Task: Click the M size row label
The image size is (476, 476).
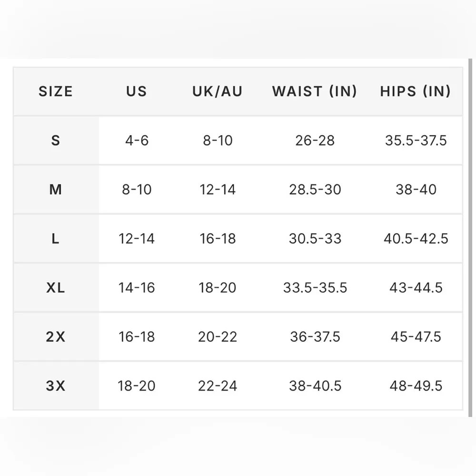Action: (56, 189)
